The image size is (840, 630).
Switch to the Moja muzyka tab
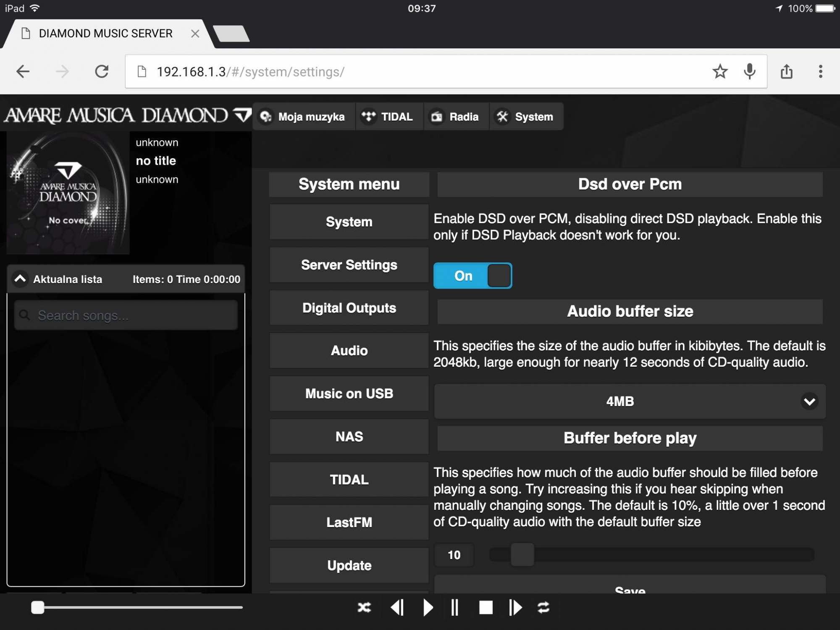coord(304,117)
